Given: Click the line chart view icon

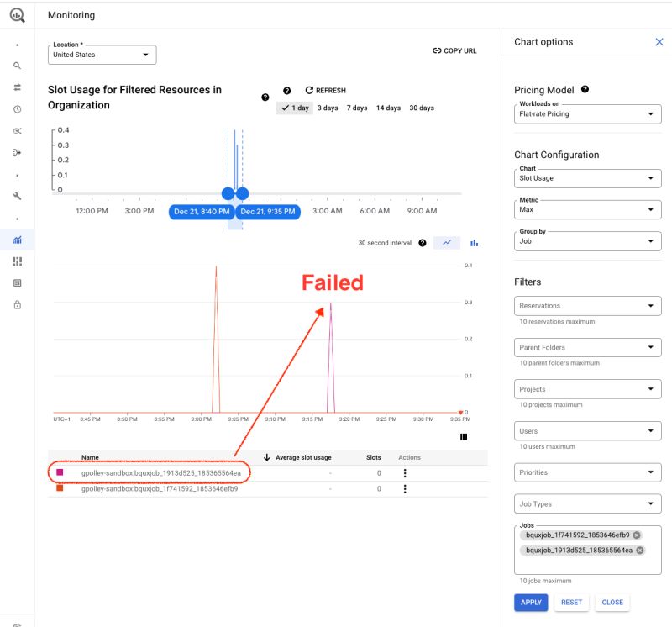Looking at the screenshot, I should pyautogui.click(x=447, y=243).
